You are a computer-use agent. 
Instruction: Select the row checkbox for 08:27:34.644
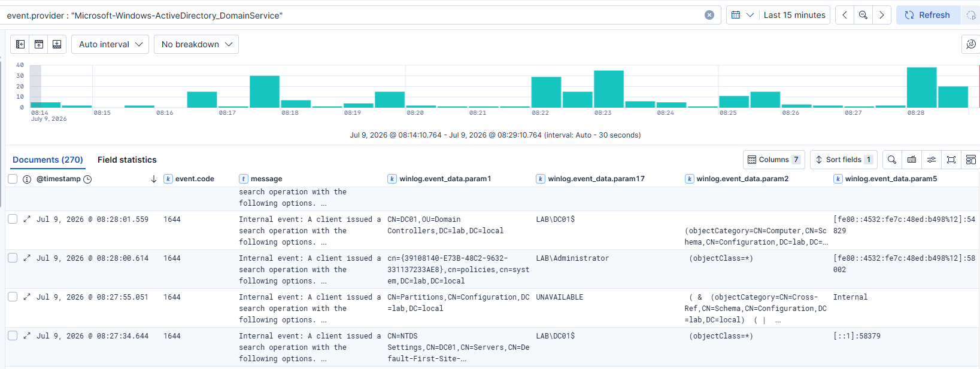13,336
